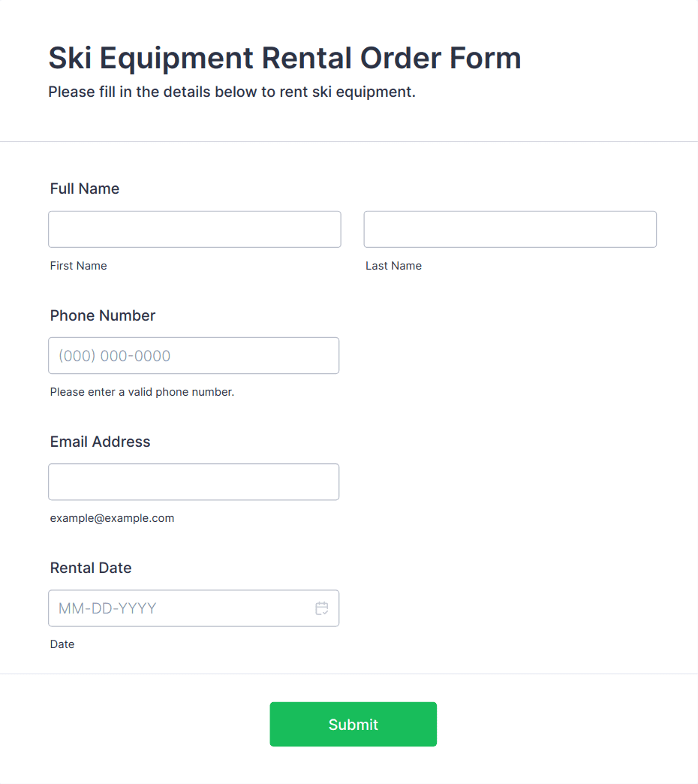
Task: Click the example@example.com hint text
Action: point(112,518)
